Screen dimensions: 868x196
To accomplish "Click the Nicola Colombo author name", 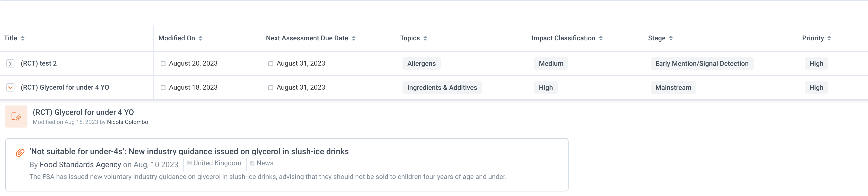I will coord(127,122).
